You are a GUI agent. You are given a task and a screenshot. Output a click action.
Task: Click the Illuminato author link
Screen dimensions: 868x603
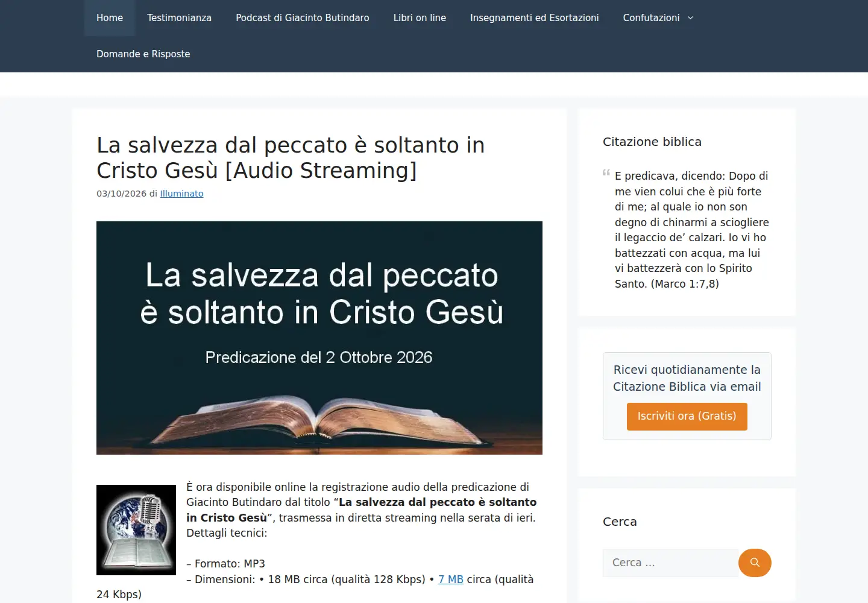pos(181,194)
